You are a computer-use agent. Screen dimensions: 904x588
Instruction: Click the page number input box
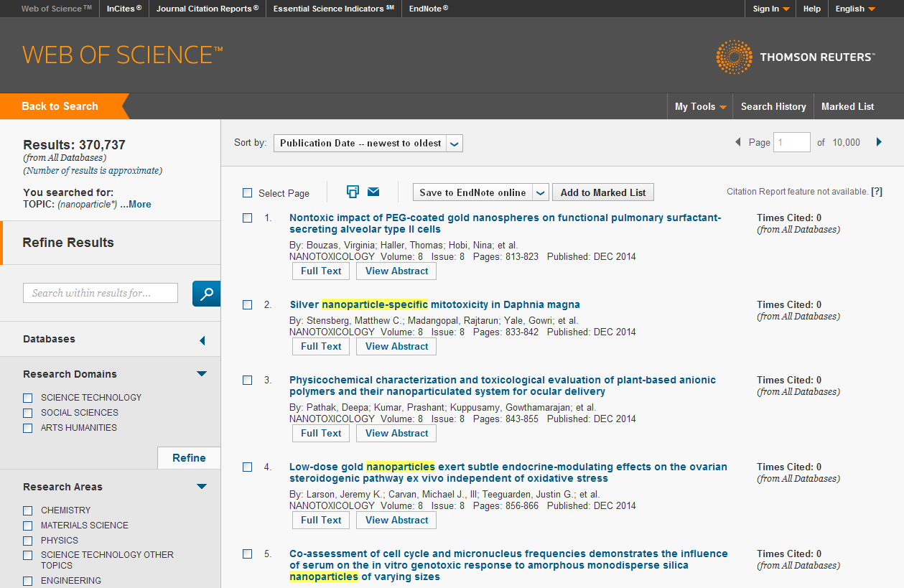coord(791,142)
